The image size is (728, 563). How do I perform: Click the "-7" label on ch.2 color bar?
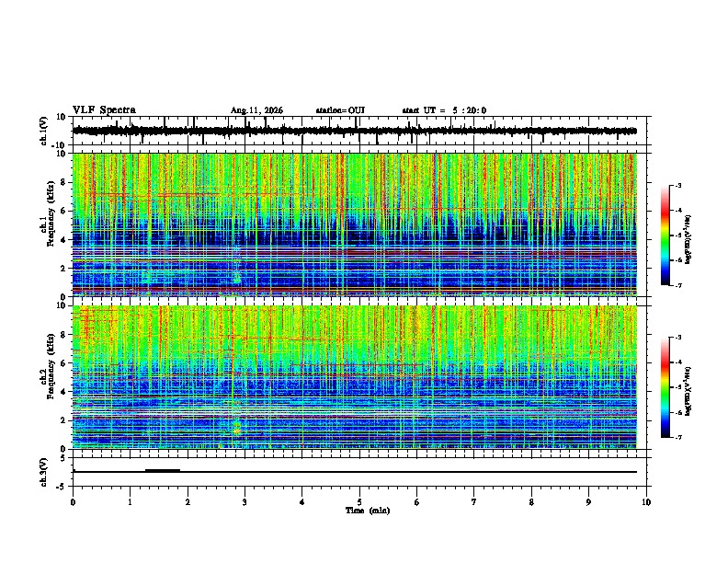coord(677,437)
